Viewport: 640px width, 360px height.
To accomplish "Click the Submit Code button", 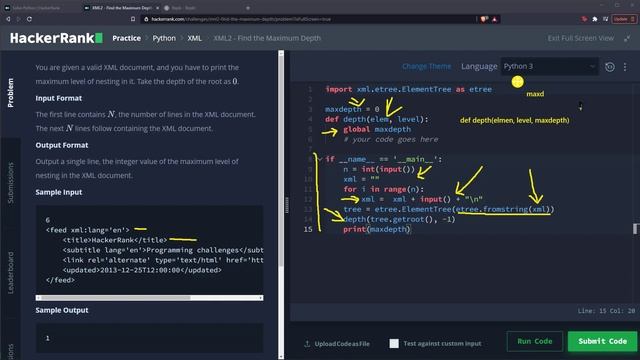I will coord(602,341).
